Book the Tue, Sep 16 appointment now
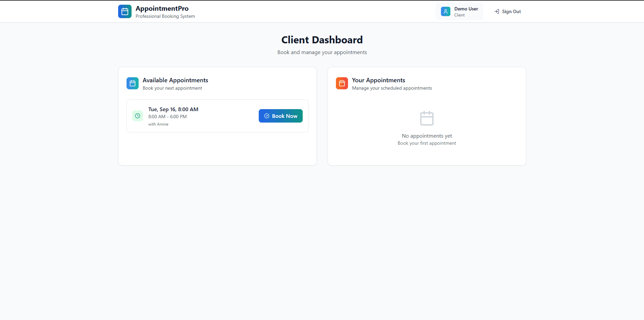The image size is (644, 320). tap(281, 116)
